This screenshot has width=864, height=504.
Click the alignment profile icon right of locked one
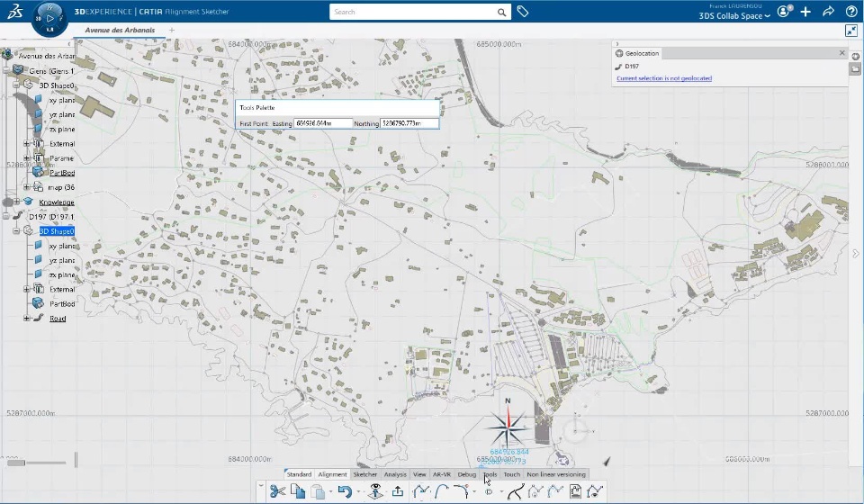[555, 490]
